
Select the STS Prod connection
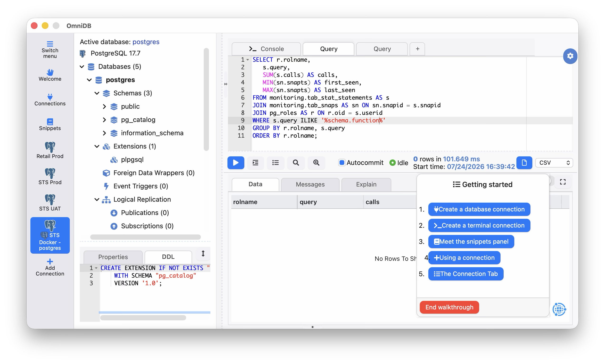[x=50, y=176]
